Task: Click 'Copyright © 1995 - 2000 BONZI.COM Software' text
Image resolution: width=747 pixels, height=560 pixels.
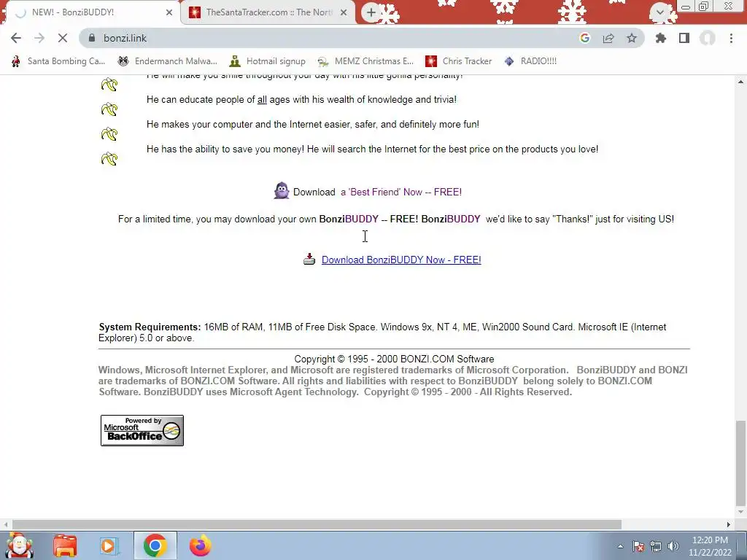Action: point(394,359)
